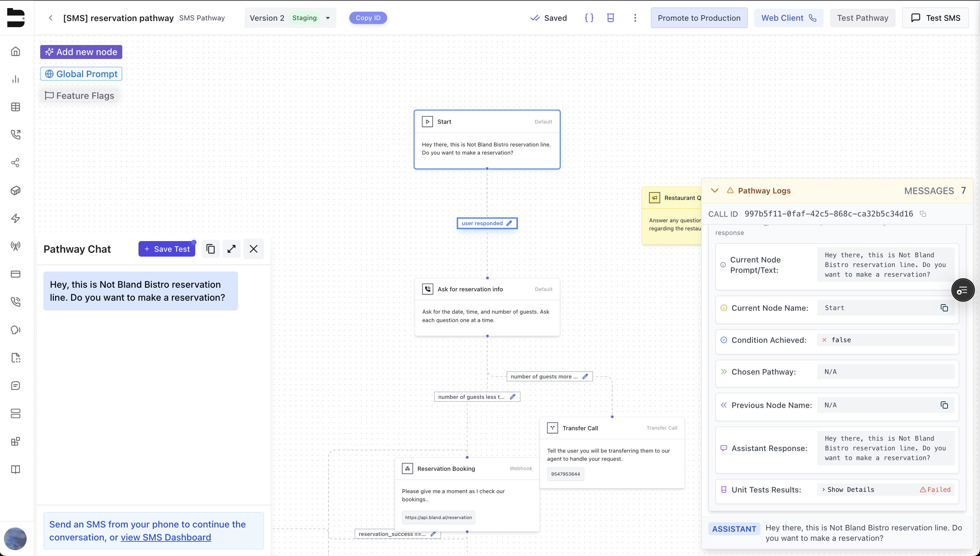Image resolution: width=980 pixels, height=556 pixels.
Task: Click the Test Pathway button
Action: pyautogui.click(x=862, y=18)
